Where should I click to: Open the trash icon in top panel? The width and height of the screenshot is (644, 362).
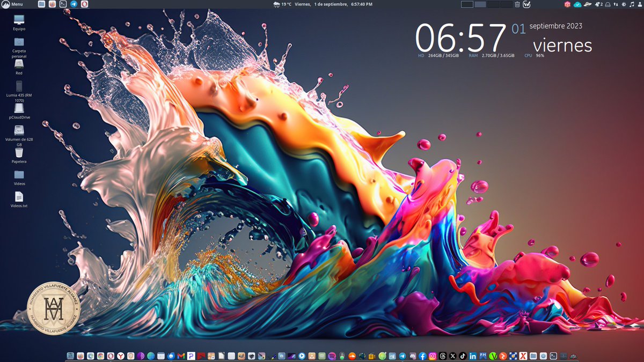tap(517, 4)
